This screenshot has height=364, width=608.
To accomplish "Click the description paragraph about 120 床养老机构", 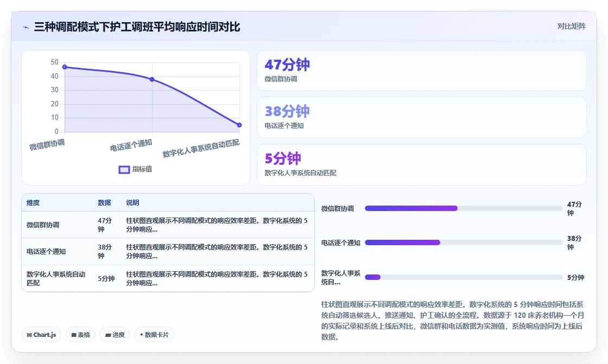I will click(452, 321).
